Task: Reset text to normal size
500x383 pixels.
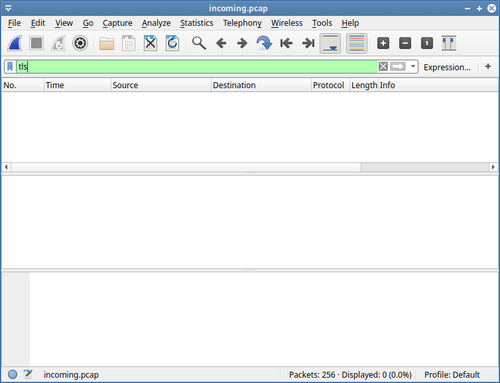Action: (x=427, y=43)
